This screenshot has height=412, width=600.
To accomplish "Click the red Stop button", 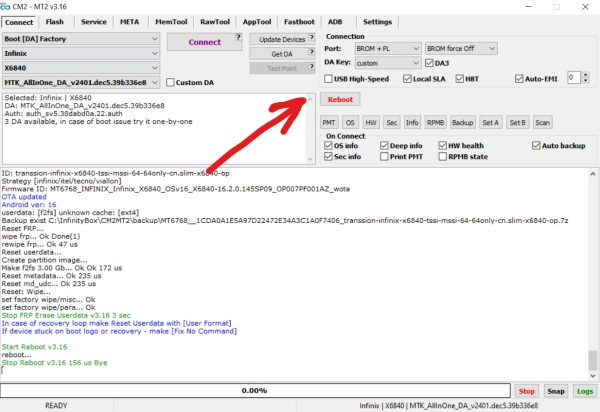I will tap(527, 391).
